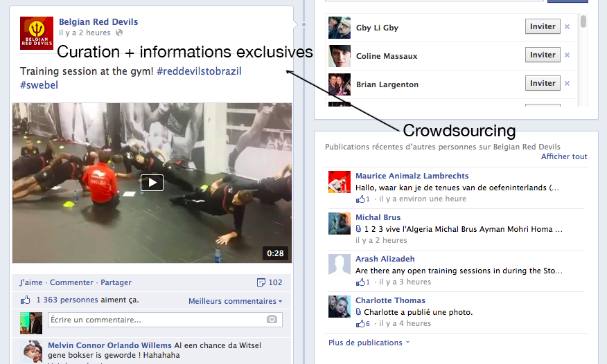Open Maurice Animalz Lambrechts profile link
Image resolution: width=607 pixels, height=364 pixels.
click(412, 176)
